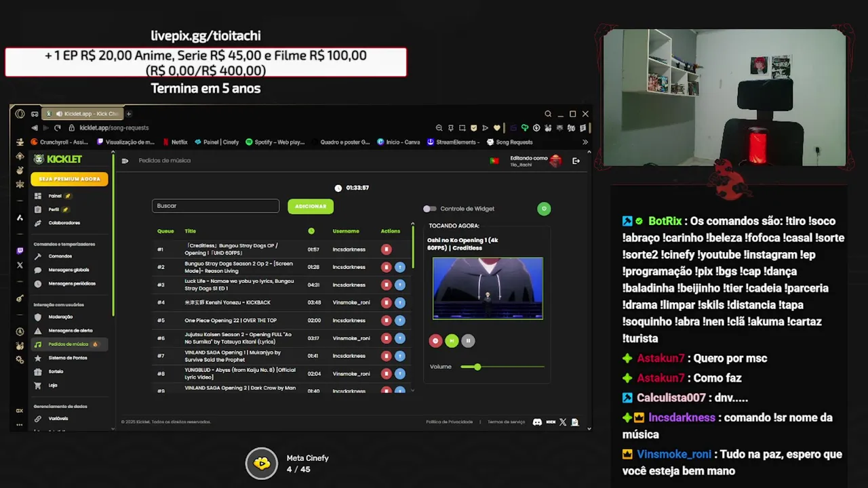868x488 pixels.
Task: Toggle the Controle de Widget switch
Action: click(429, 209)
